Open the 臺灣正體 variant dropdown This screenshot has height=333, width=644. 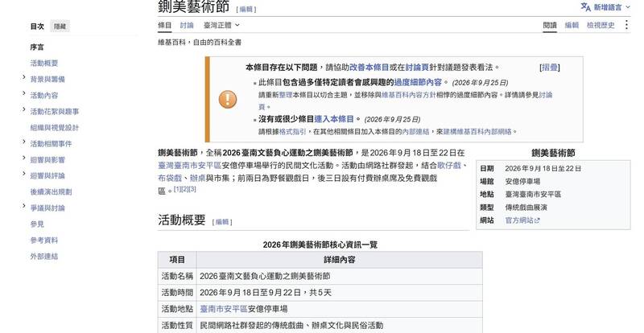coord(221,25)
